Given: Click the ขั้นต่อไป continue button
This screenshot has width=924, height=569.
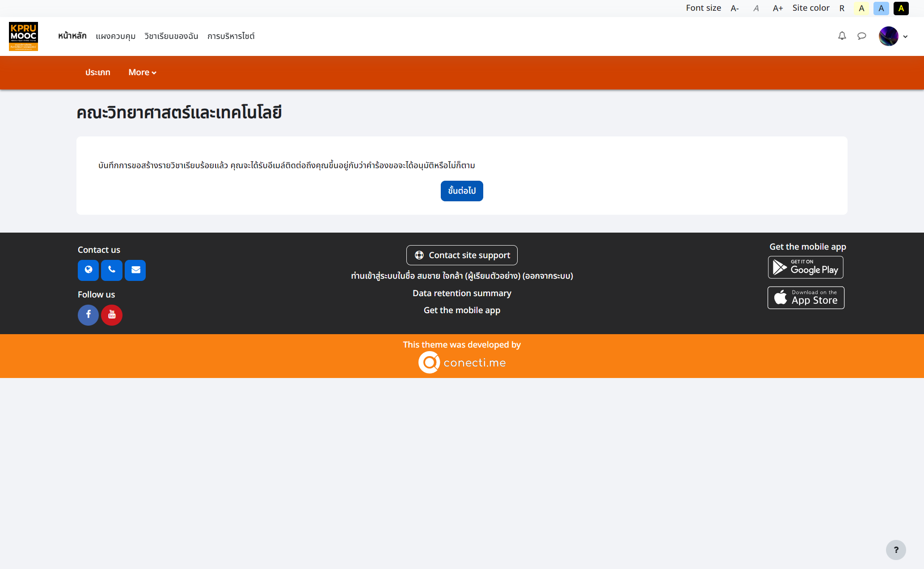Looking at the screenshot, I should (462, 191).
